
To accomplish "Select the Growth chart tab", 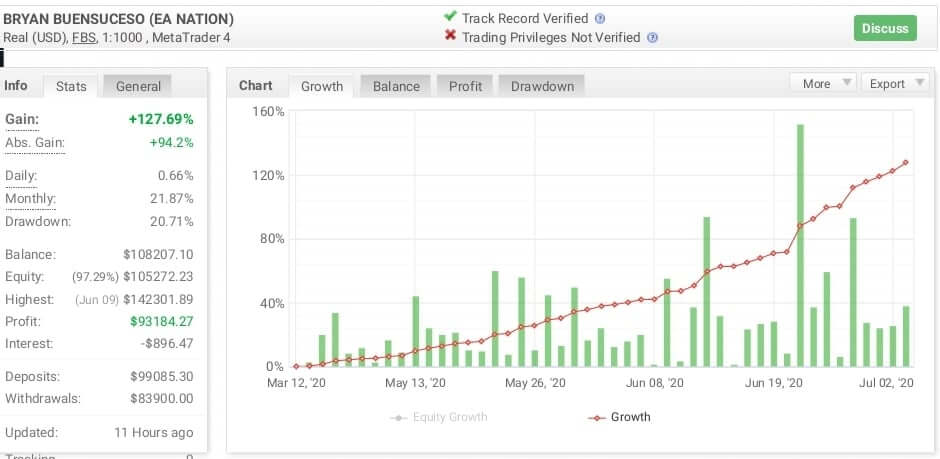I will (x=322, y=86).
